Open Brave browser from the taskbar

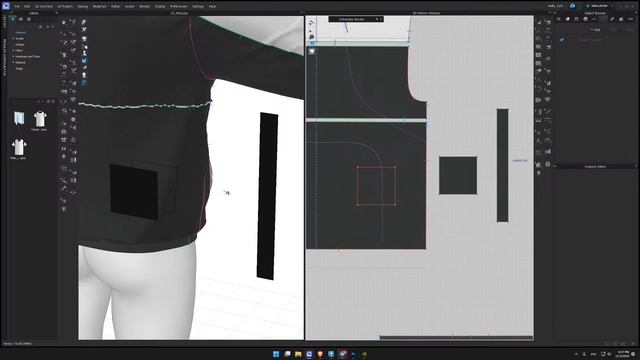coord(320,354)
